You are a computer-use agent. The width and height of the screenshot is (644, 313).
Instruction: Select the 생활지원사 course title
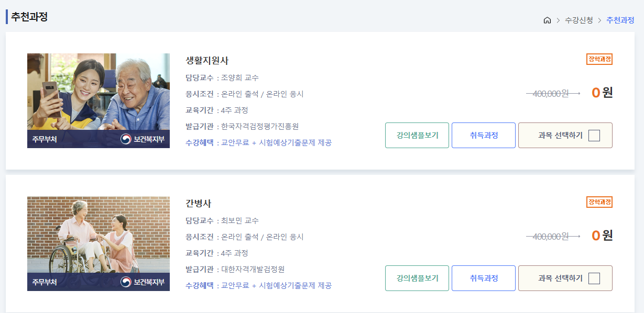[207, 61]
